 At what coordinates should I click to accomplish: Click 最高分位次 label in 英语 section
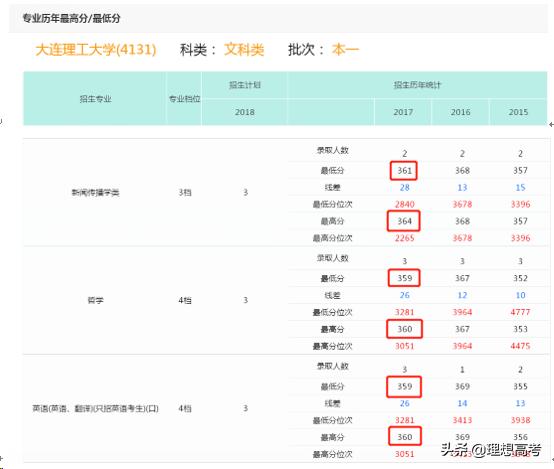332,454
